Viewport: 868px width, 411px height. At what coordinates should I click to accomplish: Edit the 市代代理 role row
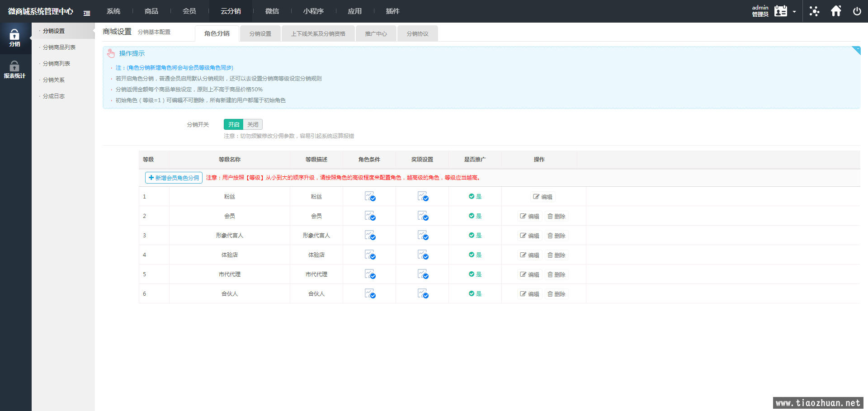[530, 274]
